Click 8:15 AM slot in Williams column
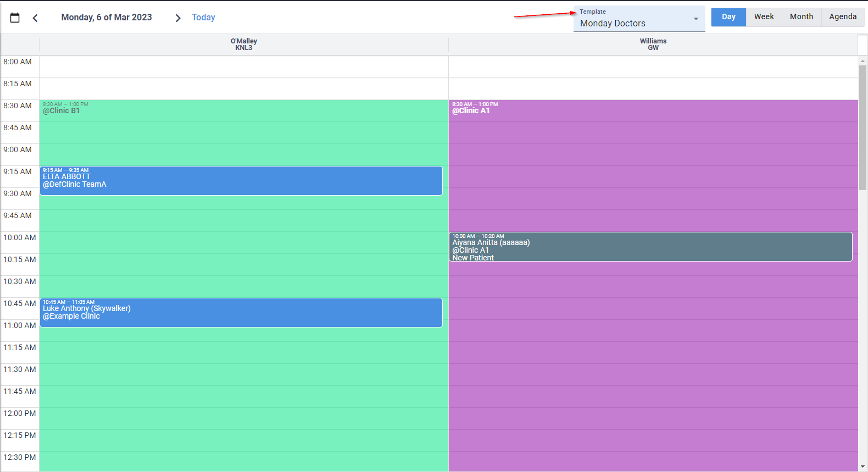 pyautogui.click(x=653, y=89)
